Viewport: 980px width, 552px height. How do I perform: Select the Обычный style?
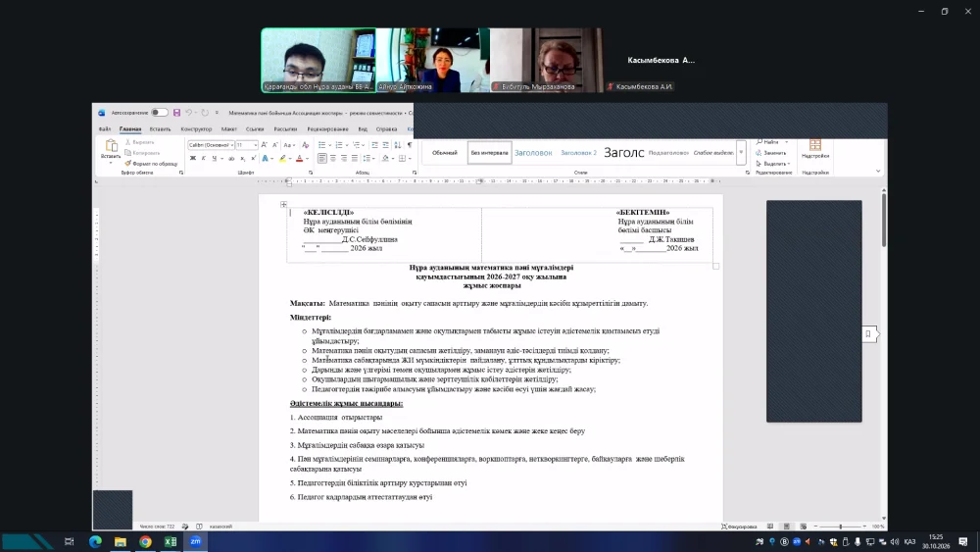pos(444,153)
